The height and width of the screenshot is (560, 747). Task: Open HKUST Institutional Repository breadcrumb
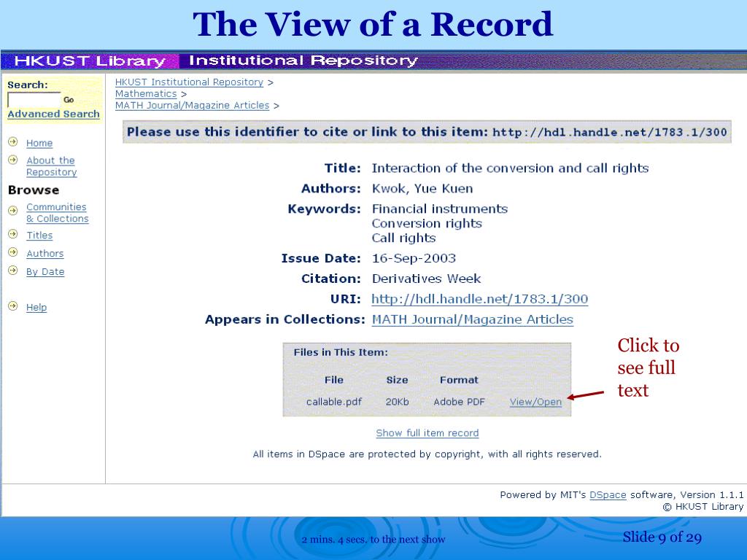coord(189,82)
